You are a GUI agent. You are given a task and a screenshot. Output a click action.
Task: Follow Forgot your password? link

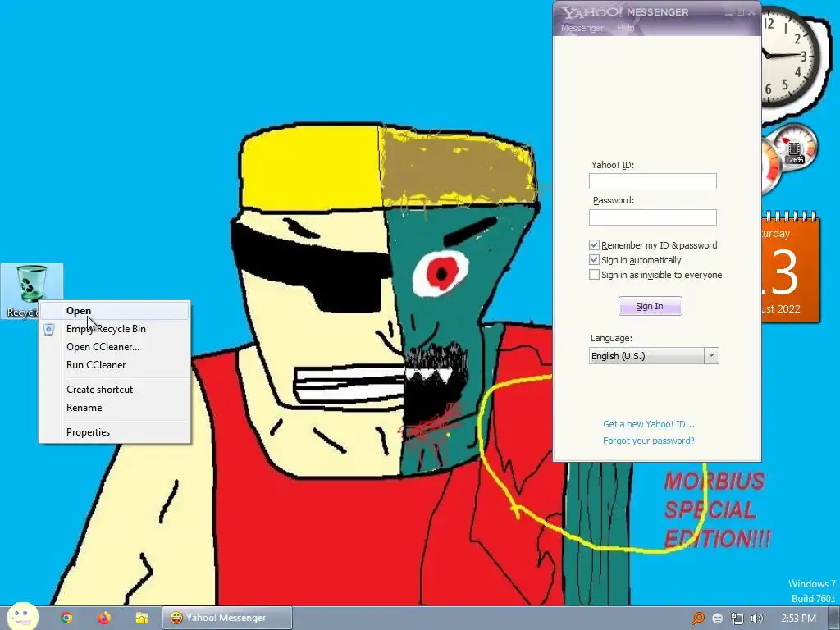pos(648,441)
